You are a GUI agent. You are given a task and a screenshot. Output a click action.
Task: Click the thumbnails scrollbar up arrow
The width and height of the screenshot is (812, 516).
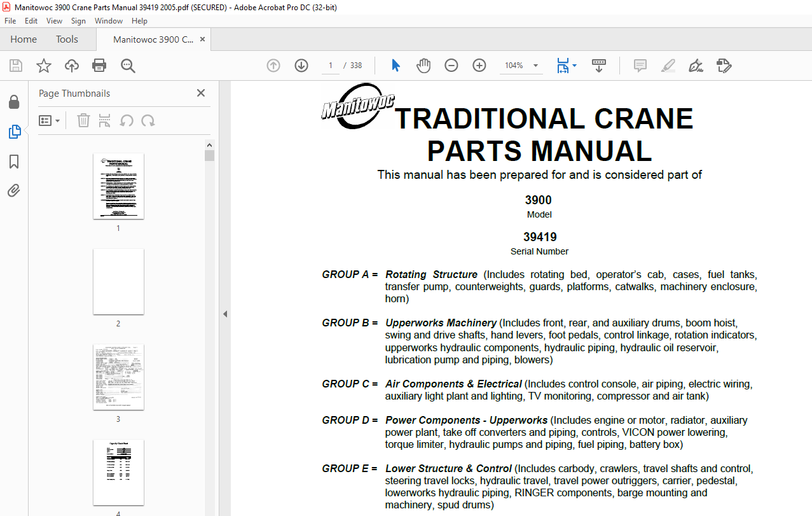point(210,144)
